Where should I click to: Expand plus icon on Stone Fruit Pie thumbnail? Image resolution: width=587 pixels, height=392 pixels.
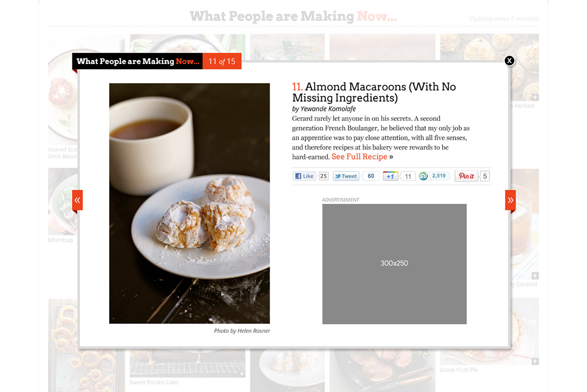pos(535,361)
